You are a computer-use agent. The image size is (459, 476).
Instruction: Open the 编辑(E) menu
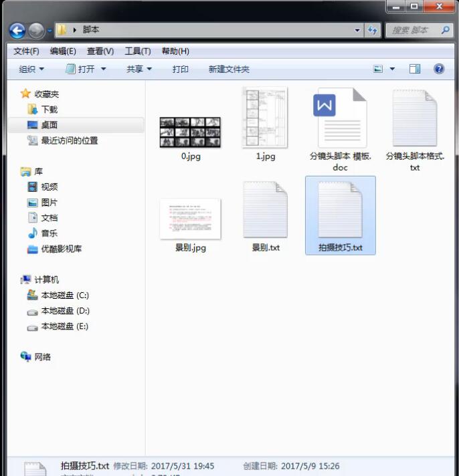pos(63,51)
